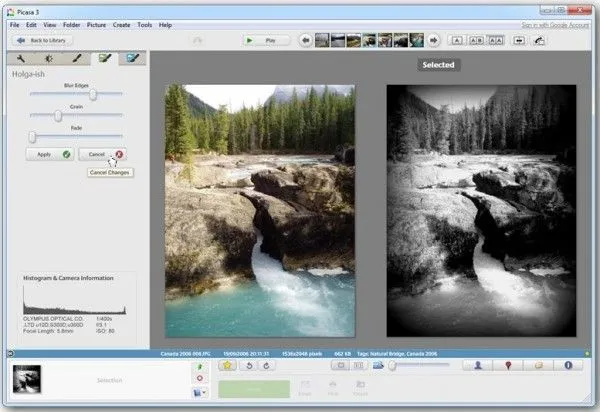Viewport: 600px width, 412px height.
Task: Adjust the zoom slider handle
Action: click(392, 366)
